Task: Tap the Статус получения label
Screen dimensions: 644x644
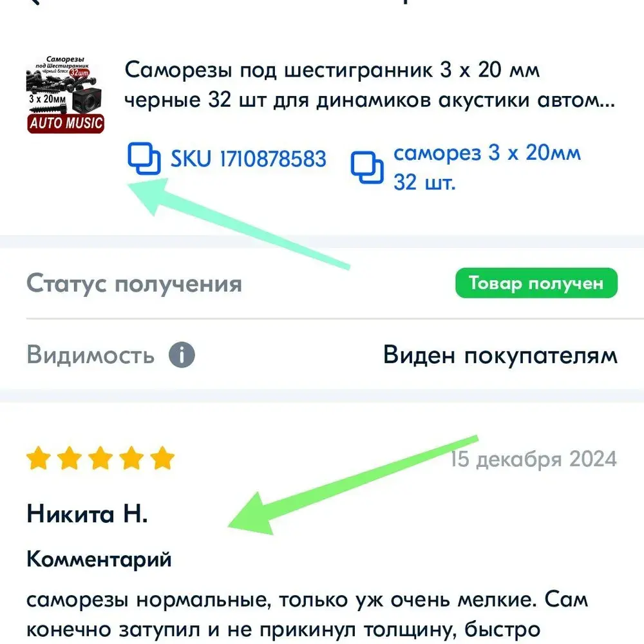Action: tap(135, 283)
